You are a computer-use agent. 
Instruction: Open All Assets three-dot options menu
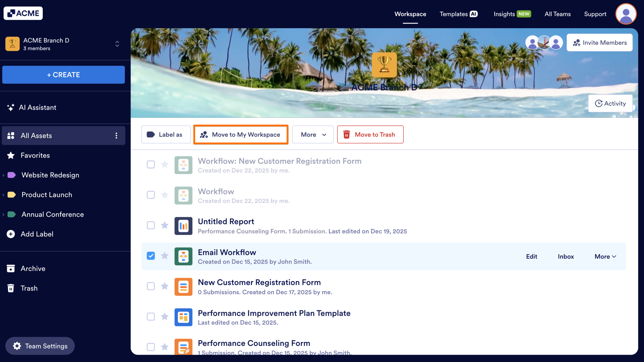tap(116, 136)
